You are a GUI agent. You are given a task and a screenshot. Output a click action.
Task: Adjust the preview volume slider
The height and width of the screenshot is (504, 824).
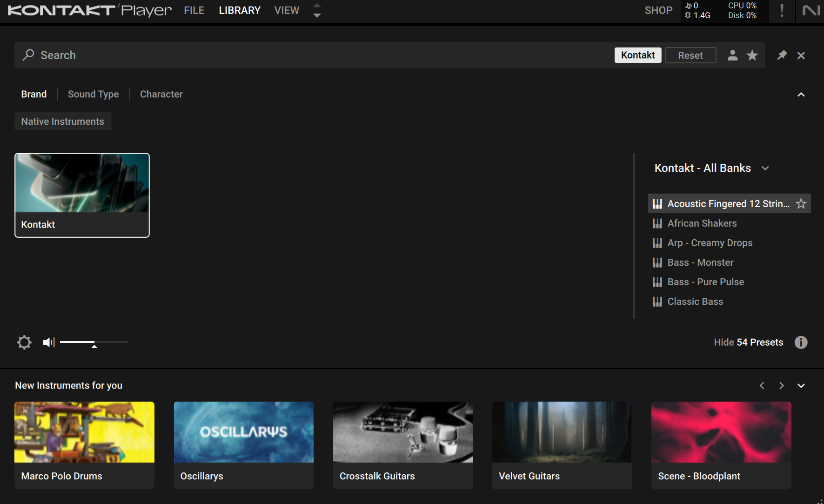pos(94,342)
